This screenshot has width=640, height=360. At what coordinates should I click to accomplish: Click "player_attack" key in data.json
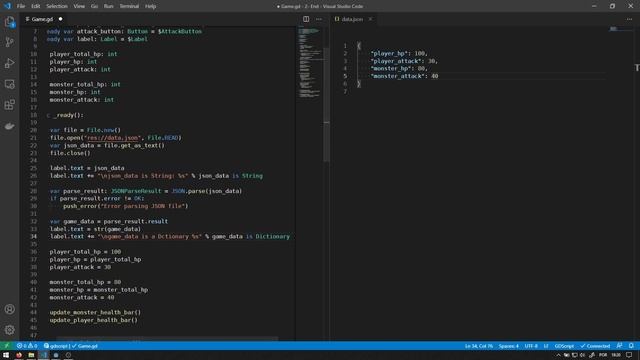point(396,61)
